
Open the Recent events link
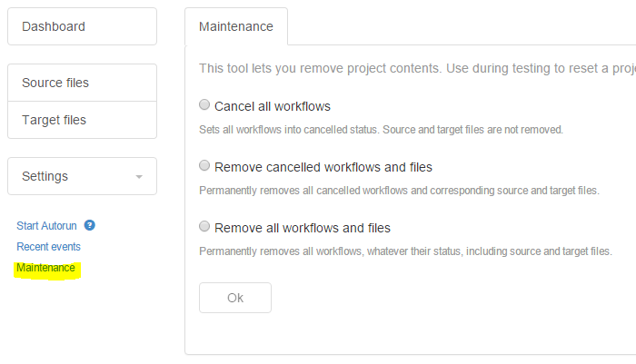[48, 247]
